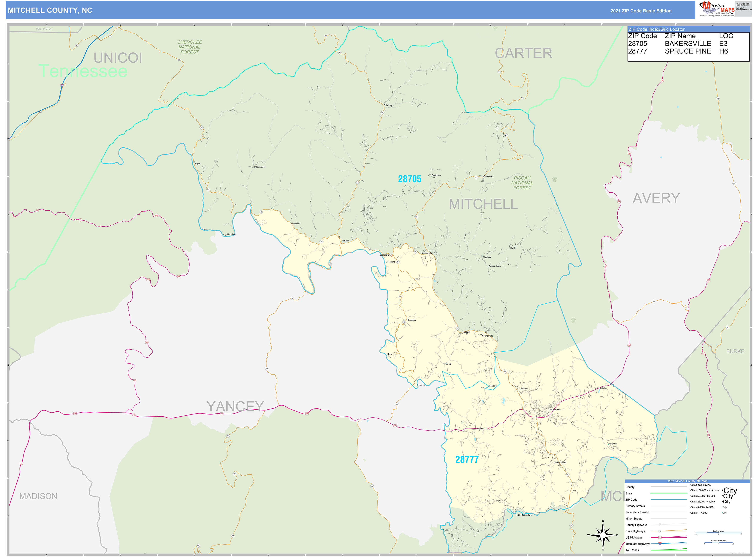The image size is (756, 557).
Task: Select grid column letter J on top edge
Action: click(x=713, y=24)
